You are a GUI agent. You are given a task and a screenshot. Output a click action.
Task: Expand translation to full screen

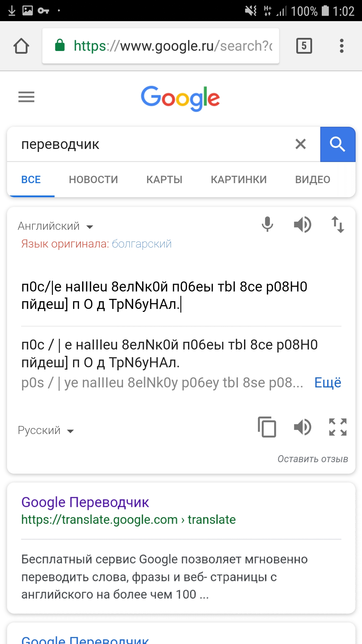tap(338, 427)
